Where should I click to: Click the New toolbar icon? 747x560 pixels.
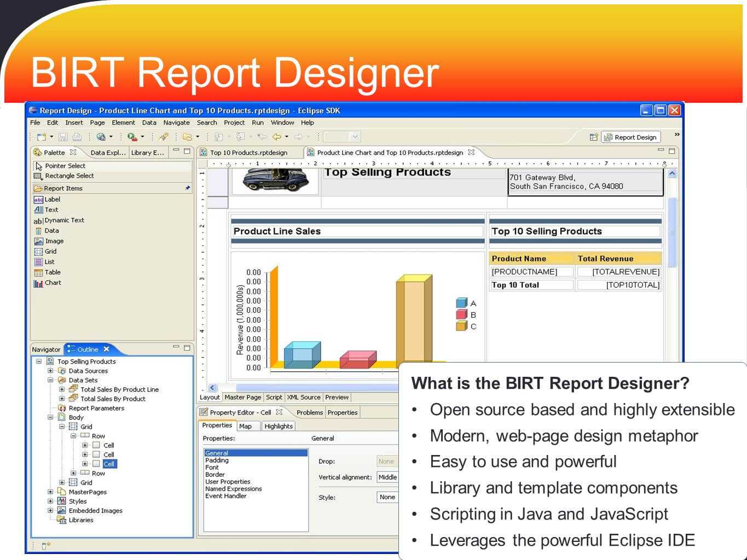(x=42, y=137)
